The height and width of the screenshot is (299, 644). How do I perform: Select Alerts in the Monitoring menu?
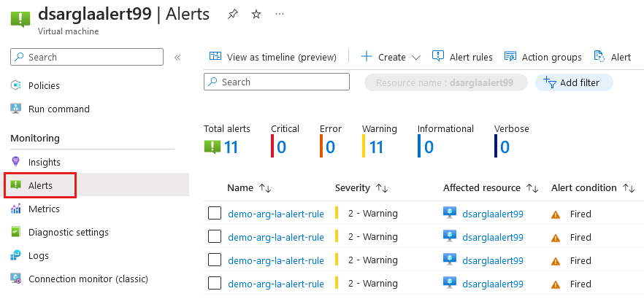click(40, 186)
